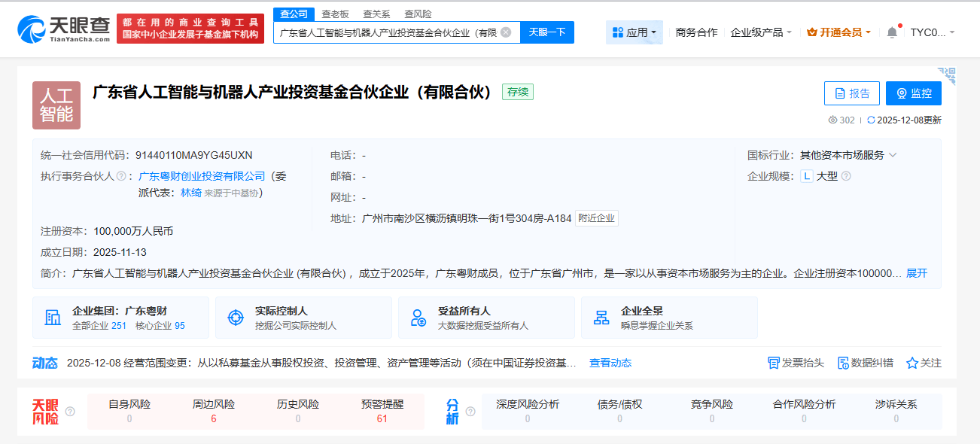
Task: Click 关注 star to follow company
Action: pyautogui.click(x=924, y=363)
